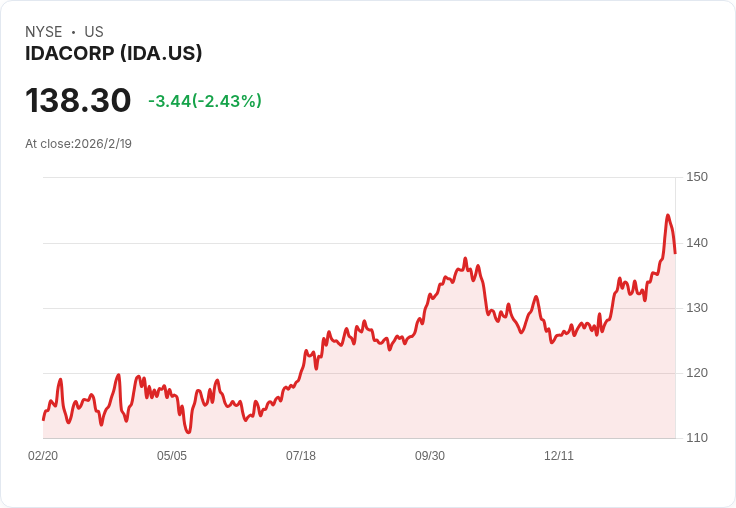The width and height of the screenshot is (736, 508).
Task: Click the 130 y-axis price label
Action: tap(697, 308)
